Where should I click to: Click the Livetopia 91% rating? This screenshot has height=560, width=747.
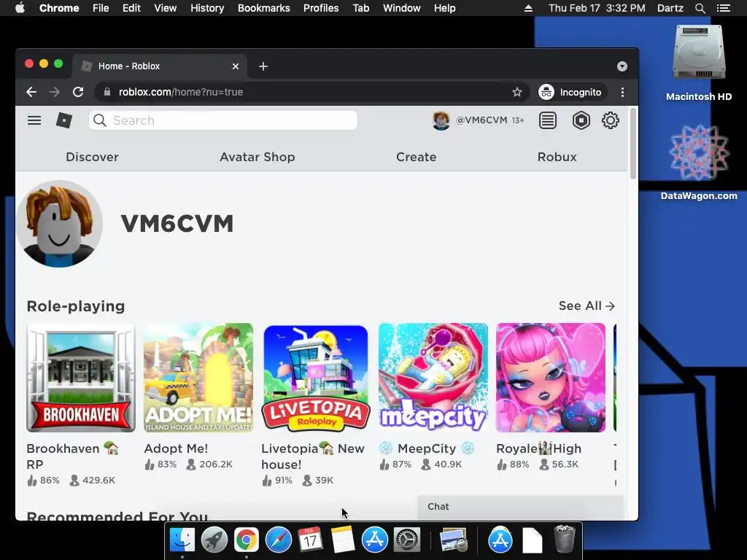point(276,480)
